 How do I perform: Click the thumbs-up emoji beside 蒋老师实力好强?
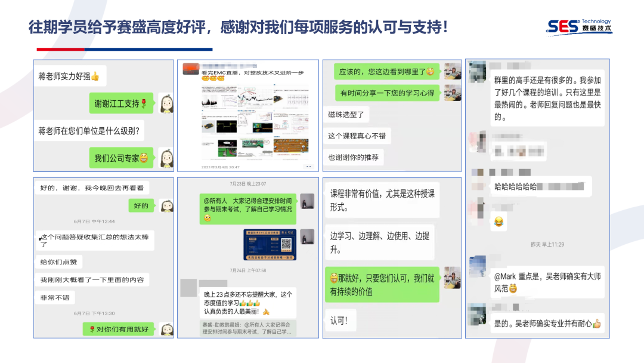[95, 77]
